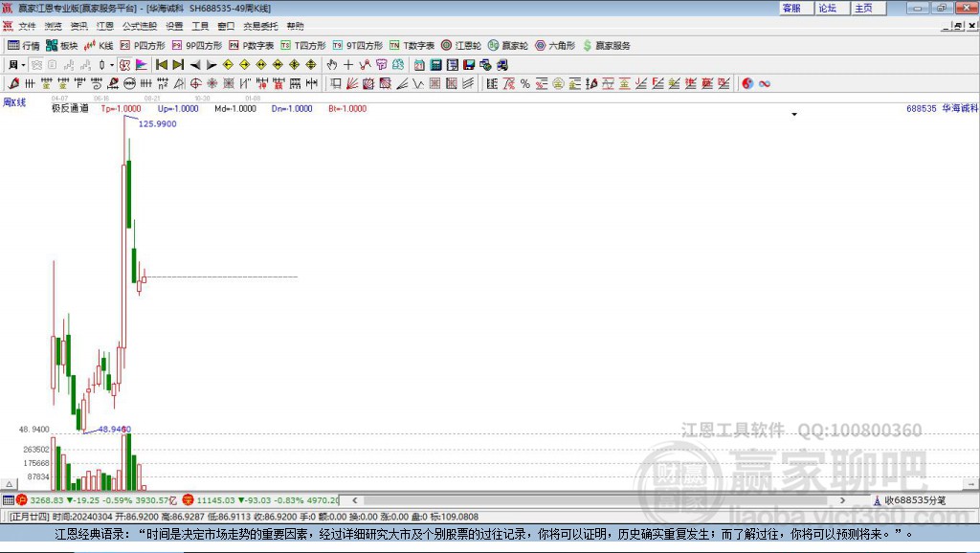Open the 行情 quotes view
This screenshot has width=980, height=553.
coord(23,46)
